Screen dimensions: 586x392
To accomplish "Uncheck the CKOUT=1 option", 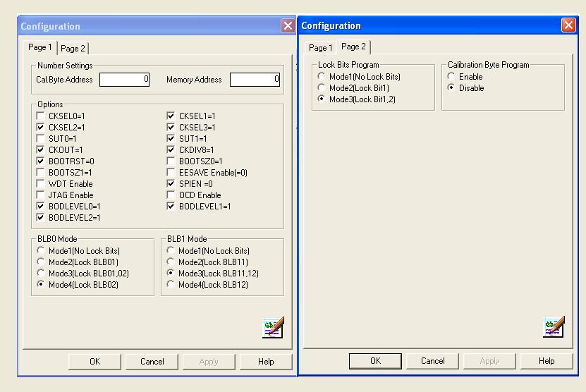I will point(42,149).
